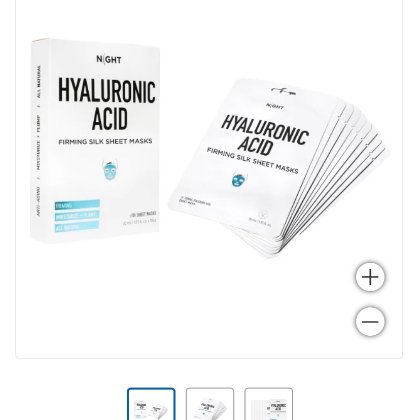
Task: Click the HYALURONIC ACID title on sachet
Action: coord(265,135)
